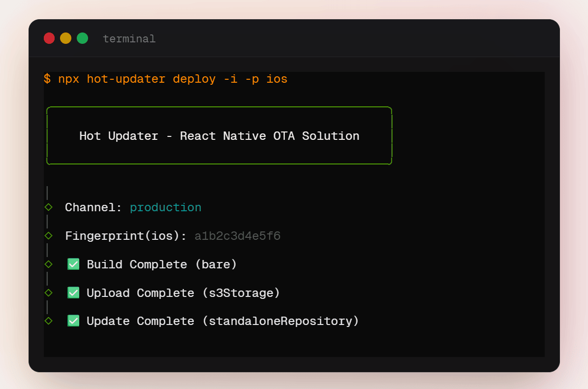Click the yellow minimize window dot

pos(65,38)
